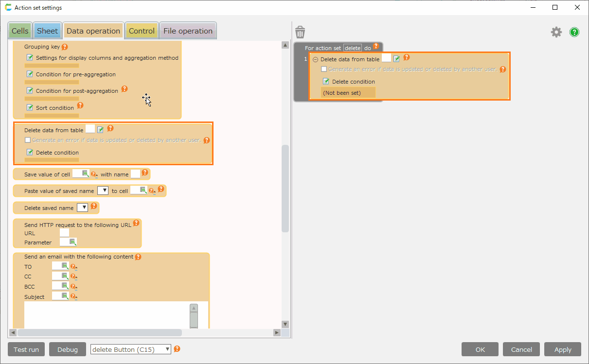Switch to the Sheet tab
The height and width of the screenshot is (364, 589).
tap(47, 31)
